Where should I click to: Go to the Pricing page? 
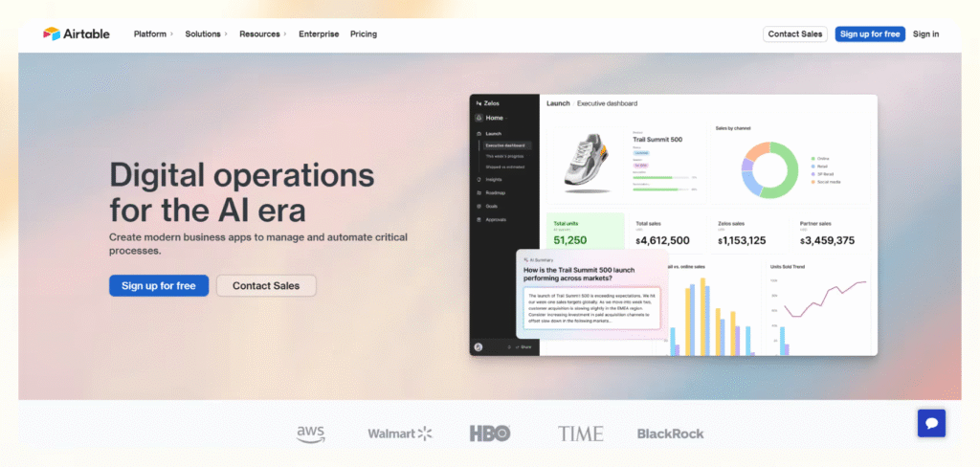pyautogui.click(x=364, y=33)
